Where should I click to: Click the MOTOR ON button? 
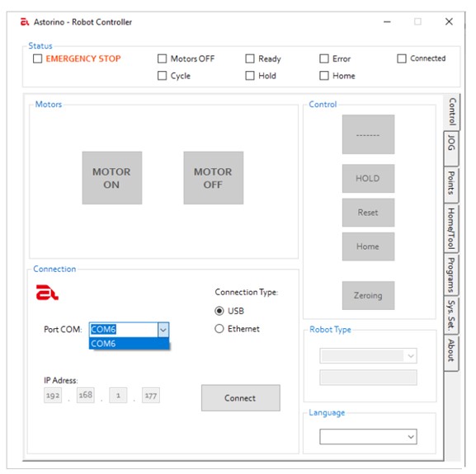[x=112, y=178]
